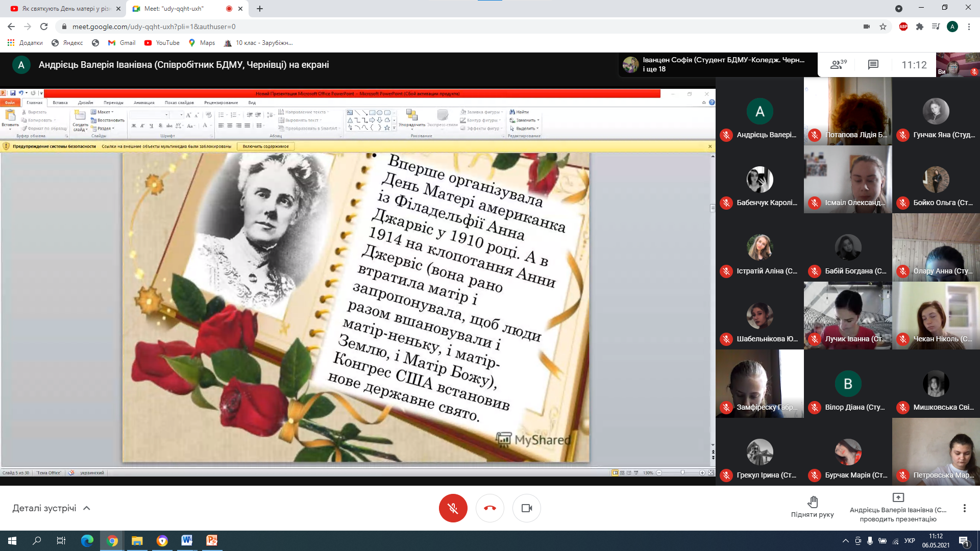The height and width of the screenshot is (551, 980).
Task: Open Файл menu in shared PowerPoint
Action: point(10,103)
